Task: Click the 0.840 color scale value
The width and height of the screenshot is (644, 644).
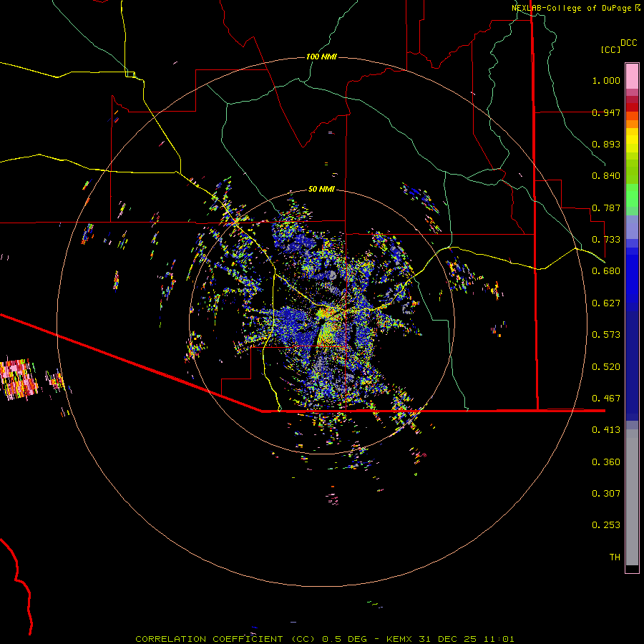Action: point(606,176)
